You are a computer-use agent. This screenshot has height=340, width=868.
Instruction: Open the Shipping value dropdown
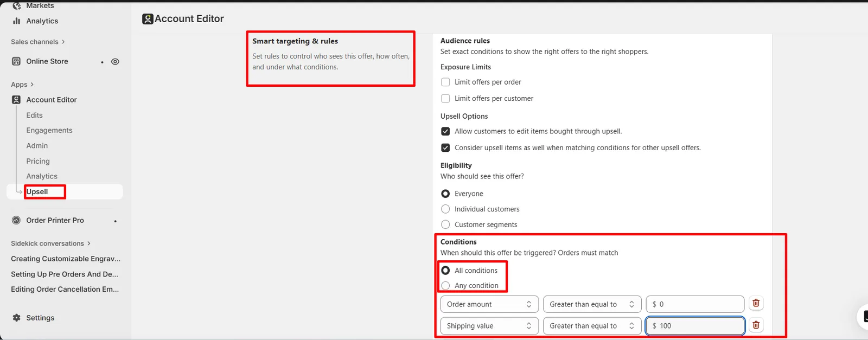[x=489, y=326]
